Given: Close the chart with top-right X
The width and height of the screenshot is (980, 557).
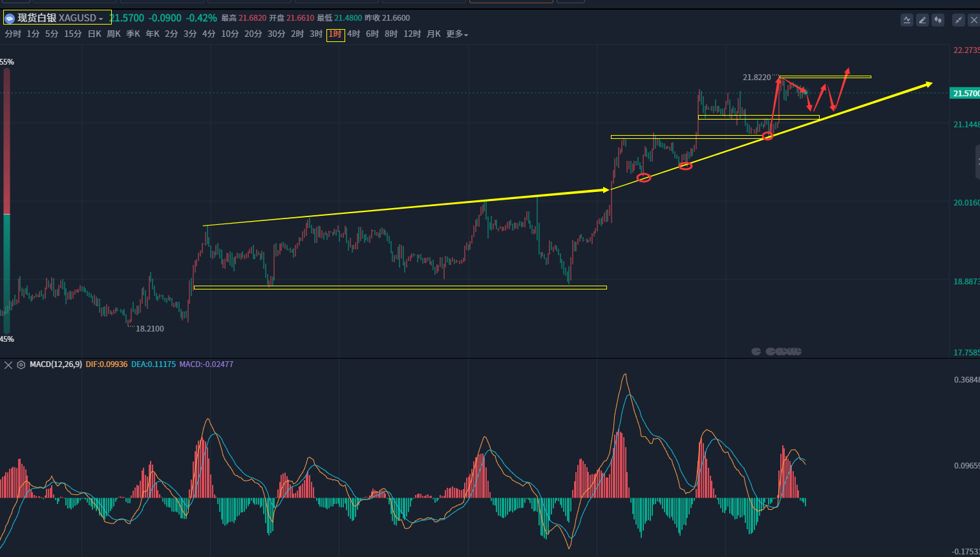Looking at the screenshot, I should coord(974,20).
